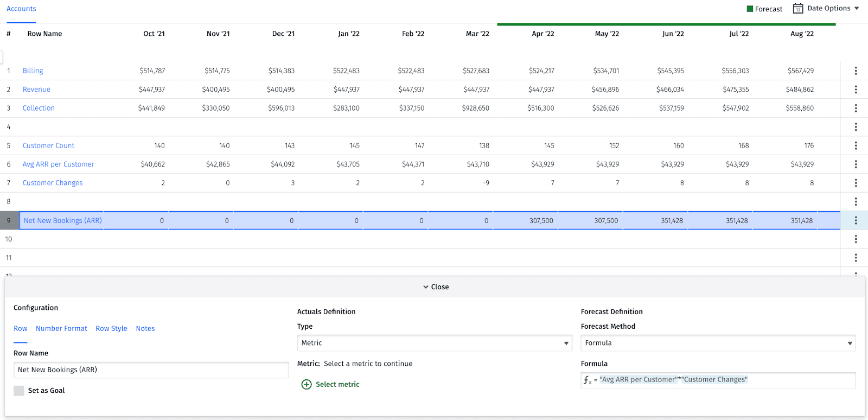Viewport: 868px width, 420px height.
Task: Open the kebab menu for empty row 8
Action: click(856, 201)
